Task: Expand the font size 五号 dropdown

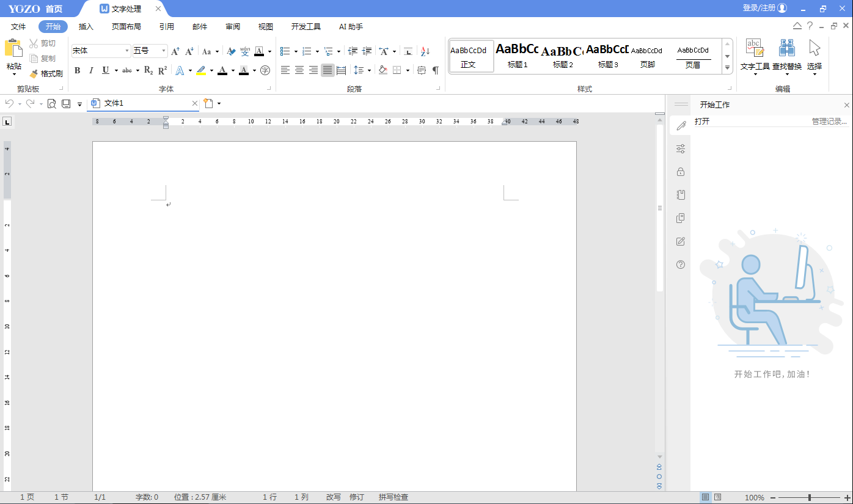Action: tap(164, 51)
